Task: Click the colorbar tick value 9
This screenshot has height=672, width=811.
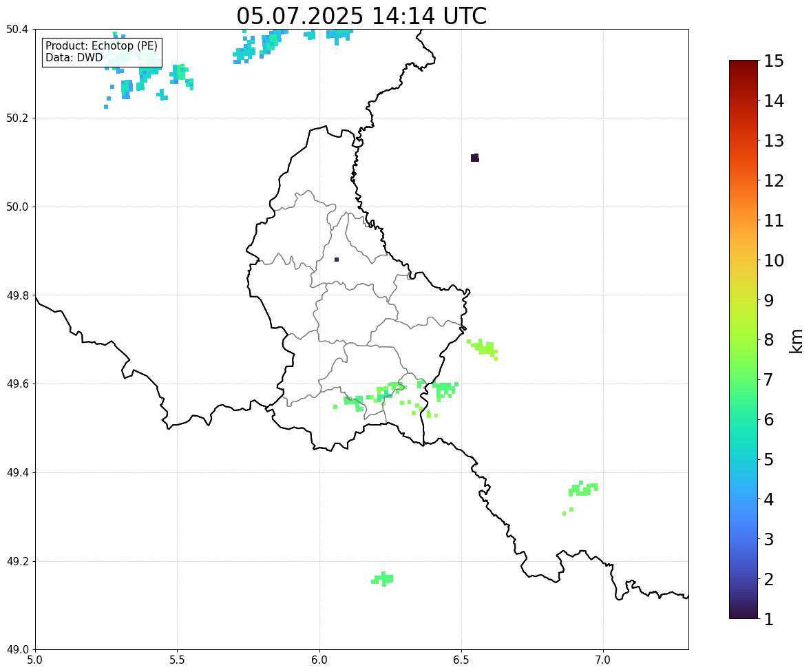Action: click(769, 300)
